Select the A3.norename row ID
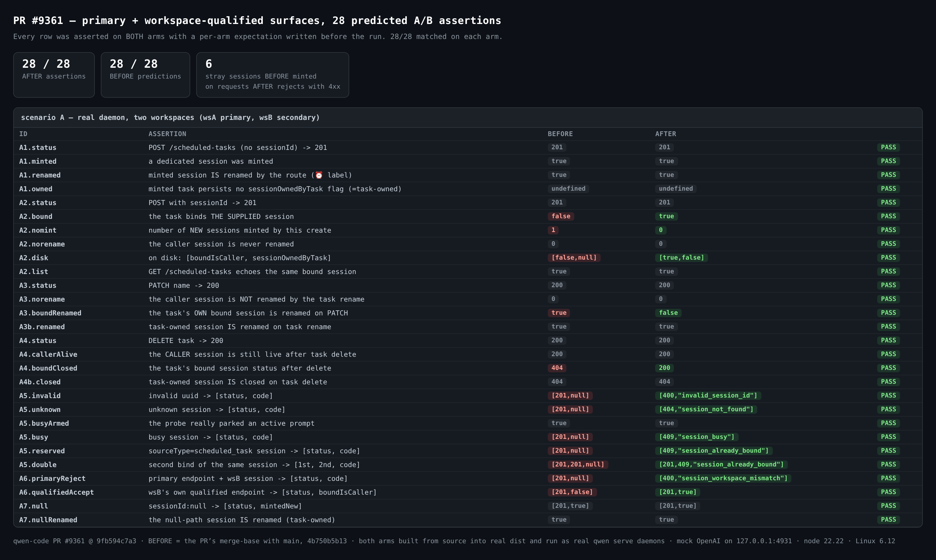The height and width of the screenshot is (560, 936). [x=42, y=299]
